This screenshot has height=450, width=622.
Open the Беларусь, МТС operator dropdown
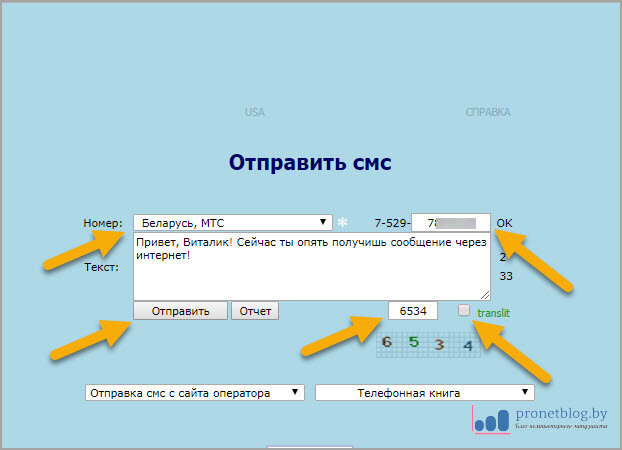(233, 223)
